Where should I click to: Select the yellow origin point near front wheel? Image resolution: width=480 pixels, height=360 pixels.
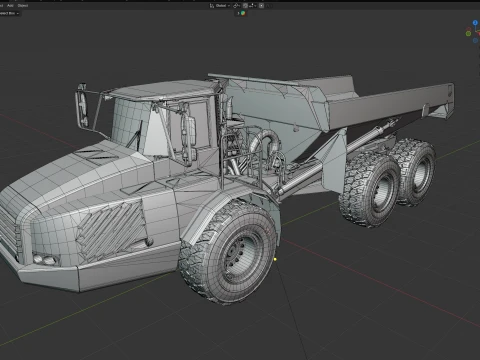275,259
